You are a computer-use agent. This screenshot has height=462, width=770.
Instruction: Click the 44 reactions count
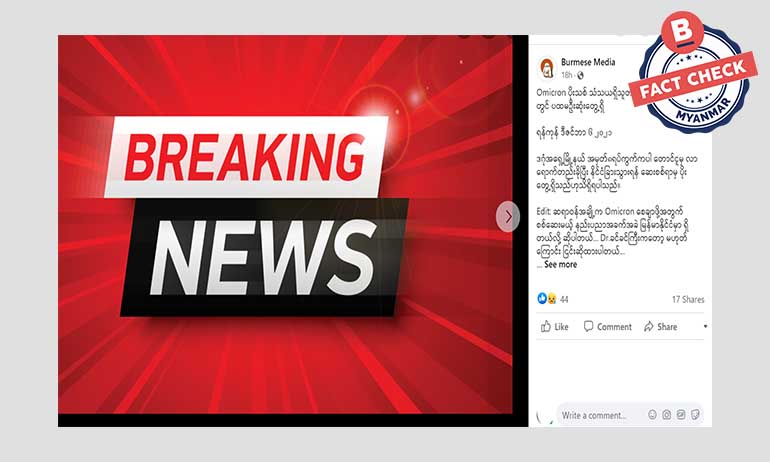[x=564, y=299]
